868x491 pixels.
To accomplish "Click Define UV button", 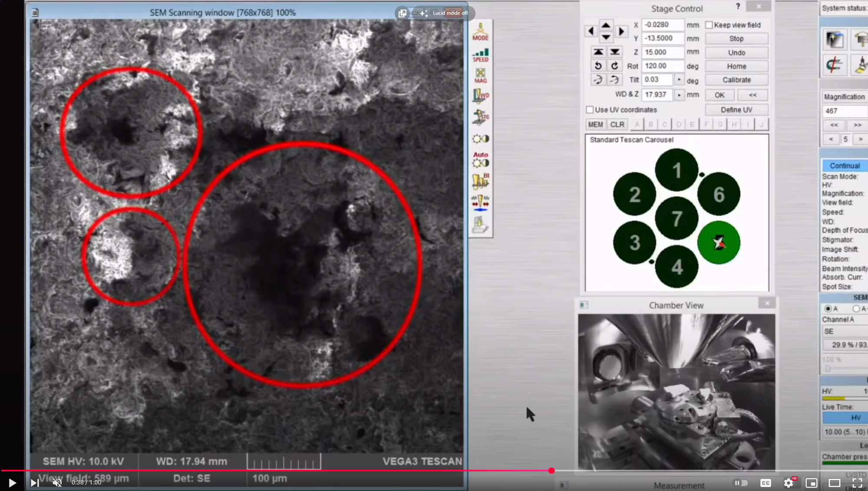I will pos(736,110).
